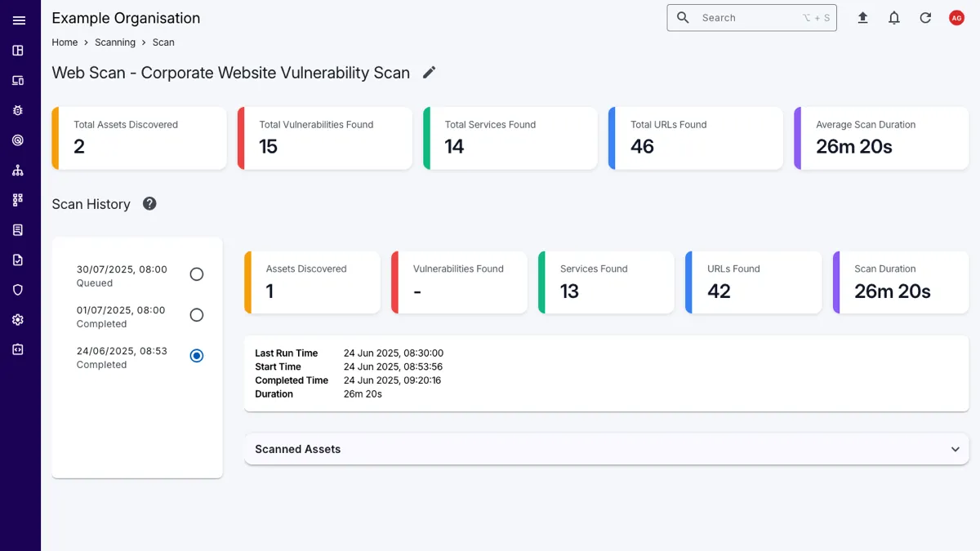
Task: Click the network hierarchy sidebar icon
Action: [x=18, y=171]
